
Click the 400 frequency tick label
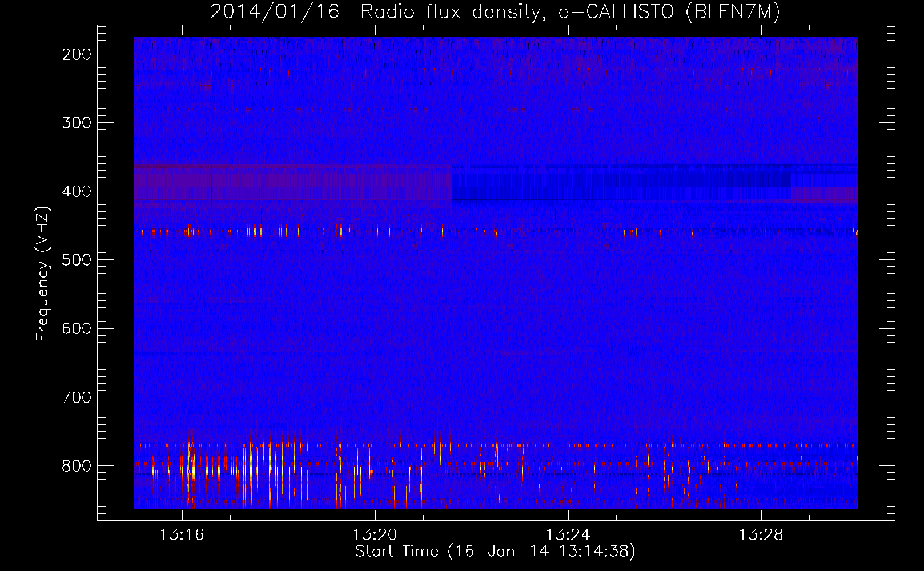pyautogui.click(x=77, y=191)
